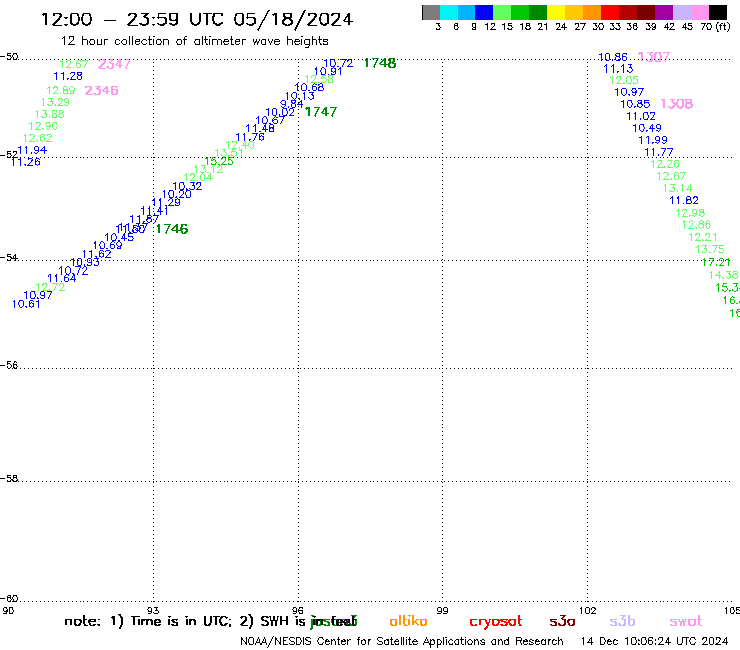This screenshot has width=740, height=650.
Task: Select the dark blue color scale swatch
Action: point(484,12)
